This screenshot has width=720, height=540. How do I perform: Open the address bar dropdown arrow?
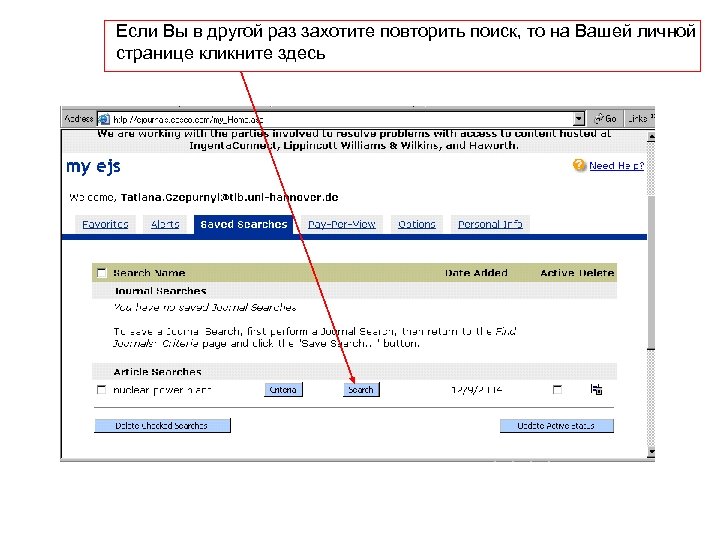[579, 119]
